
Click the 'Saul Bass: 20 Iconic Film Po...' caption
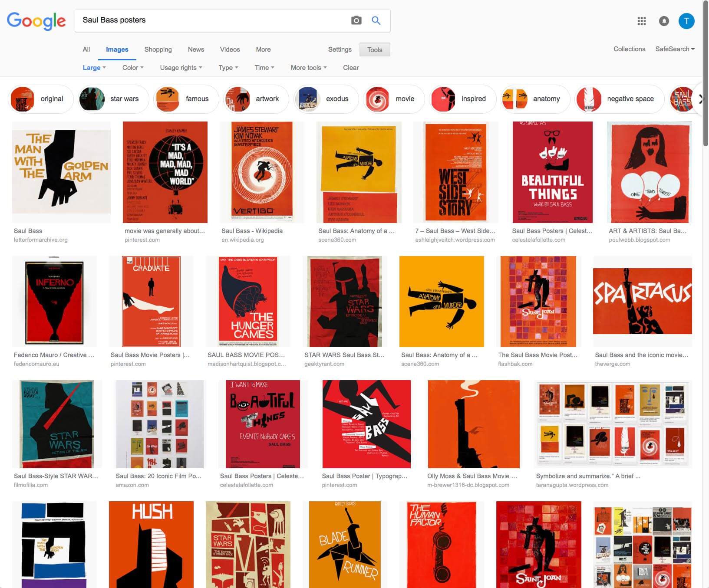point(158,476)
